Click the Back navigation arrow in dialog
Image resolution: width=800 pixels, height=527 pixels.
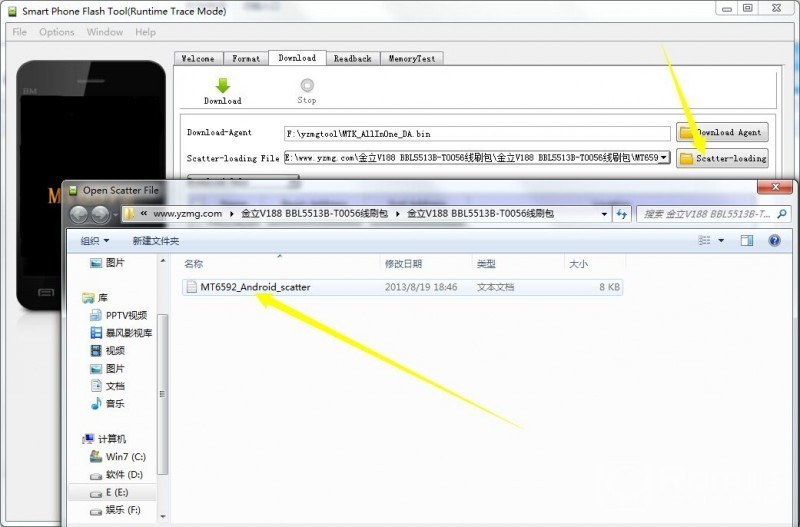[x=79, y=214]
